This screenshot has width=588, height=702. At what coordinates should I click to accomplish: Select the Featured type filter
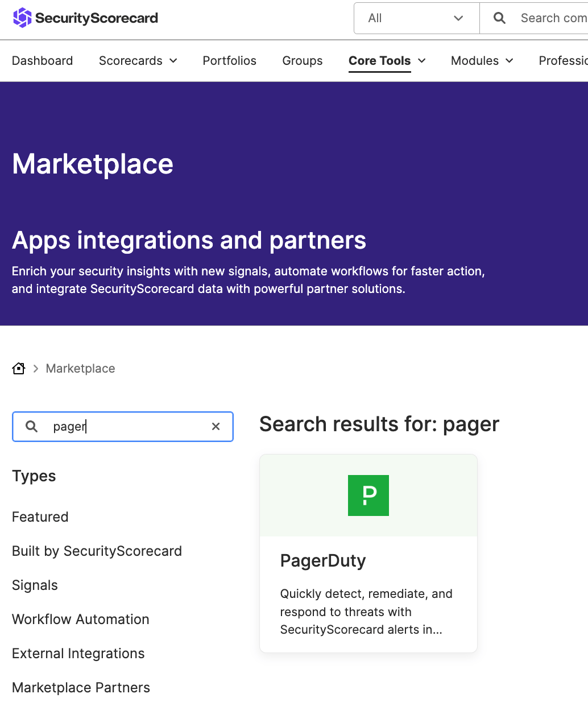[x=40, y=517]
